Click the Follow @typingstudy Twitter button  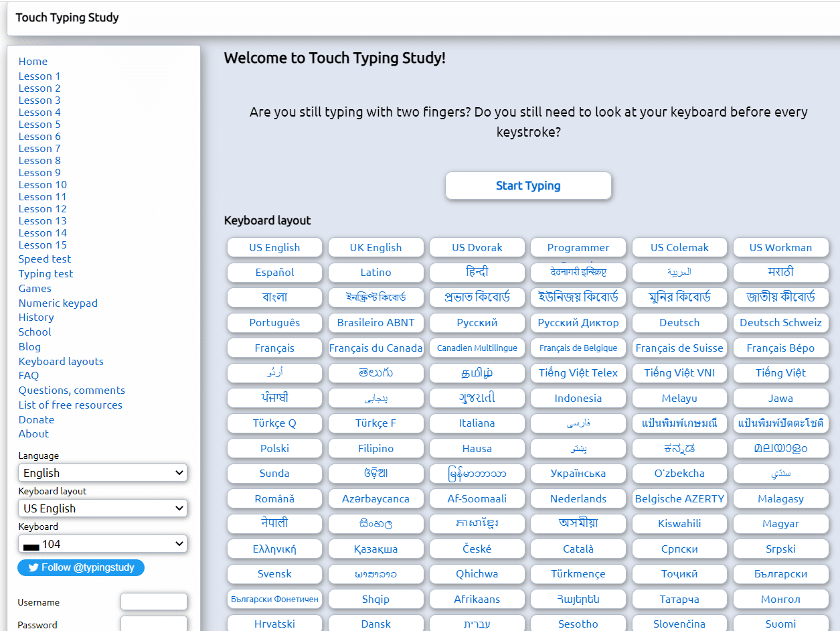click(81, 567)
